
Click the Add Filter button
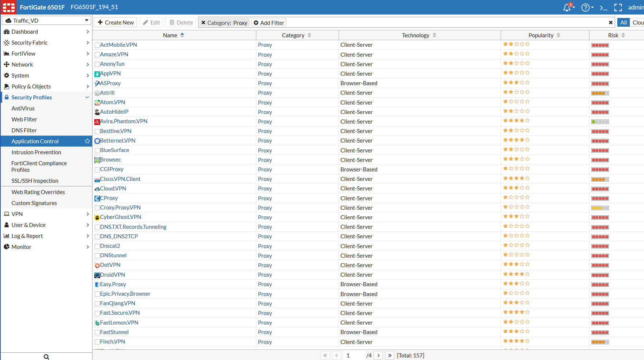pyautogui.click(x=269, y=23)
